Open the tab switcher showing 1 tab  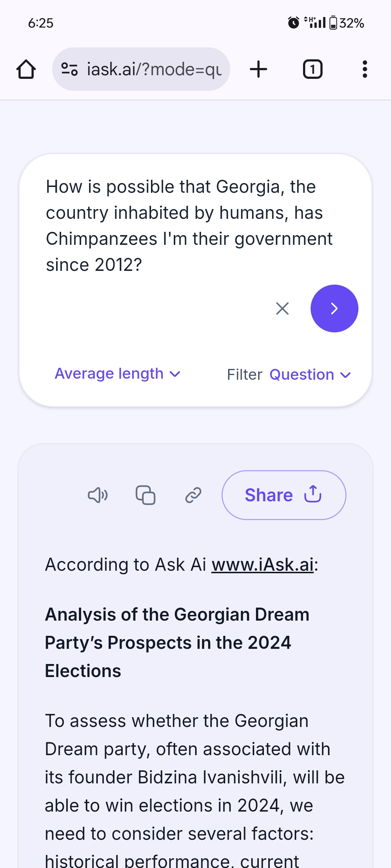tap(312, 69)
